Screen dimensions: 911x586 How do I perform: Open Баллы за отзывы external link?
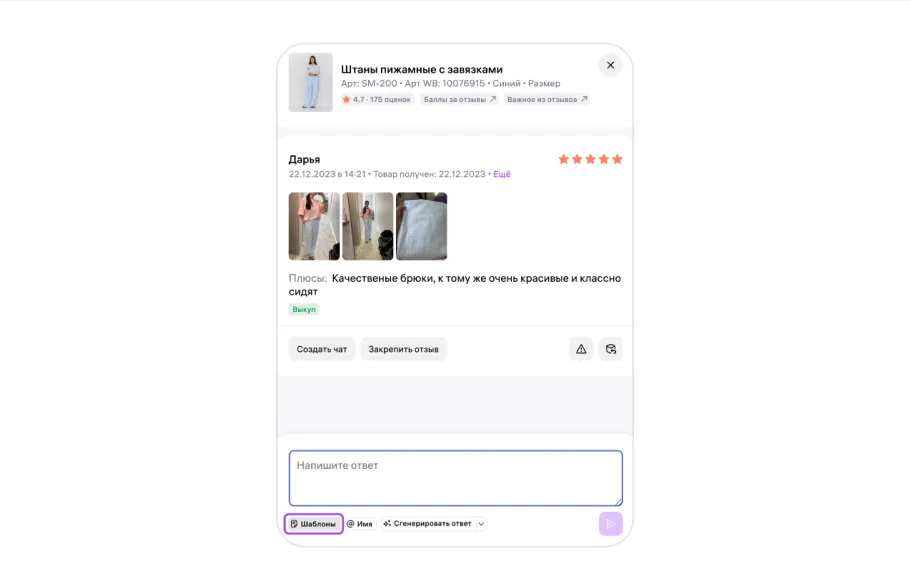coord(459,100)
